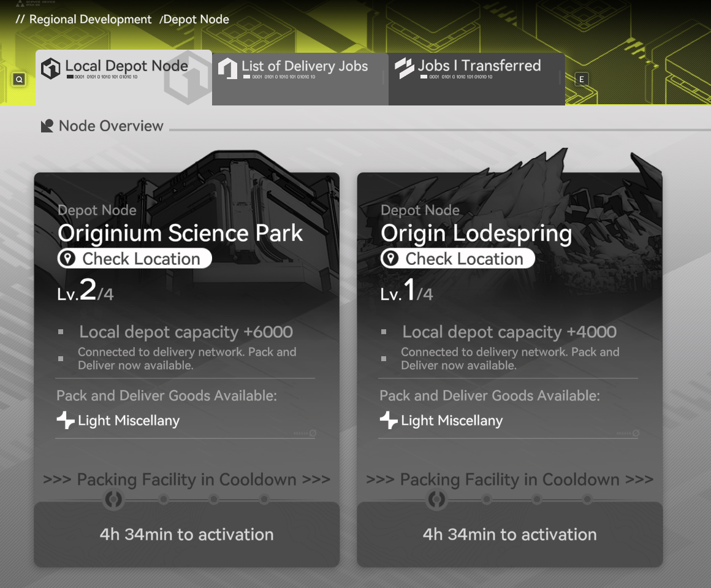The image size is (711, 588).
Task: Click the Node Overview heading
Action: click(111, 126)
